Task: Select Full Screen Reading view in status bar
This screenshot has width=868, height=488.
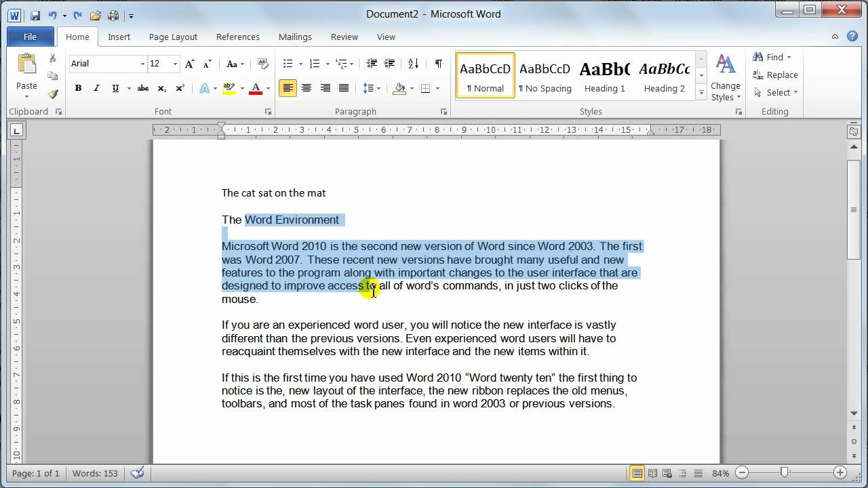Action: (x=652, y=473)
